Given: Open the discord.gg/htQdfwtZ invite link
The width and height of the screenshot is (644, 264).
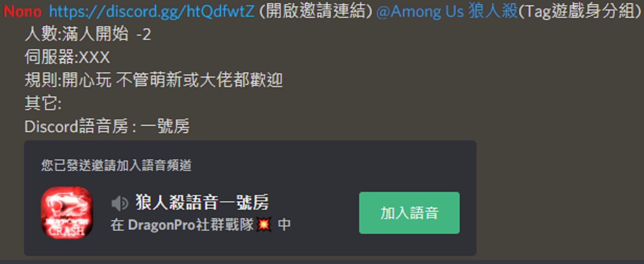Looking at the screenshot, I should click(152, 11).
